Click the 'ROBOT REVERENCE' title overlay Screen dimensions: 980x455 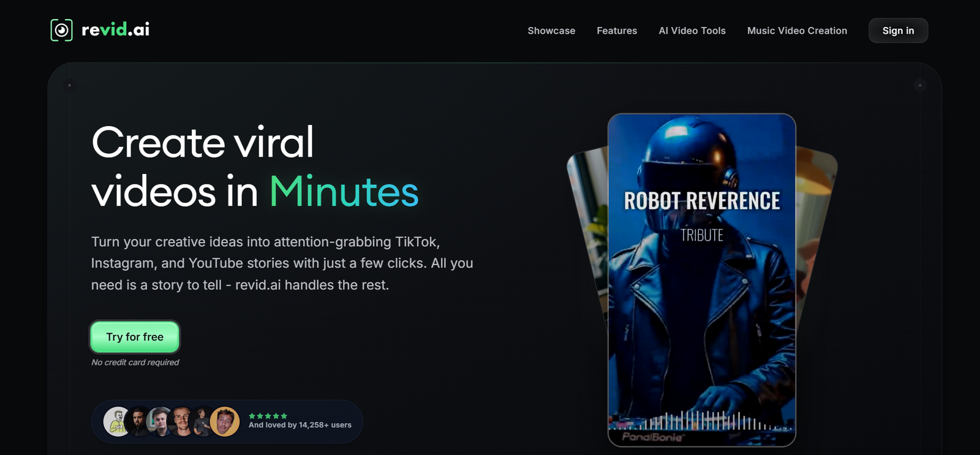point(702,201)
